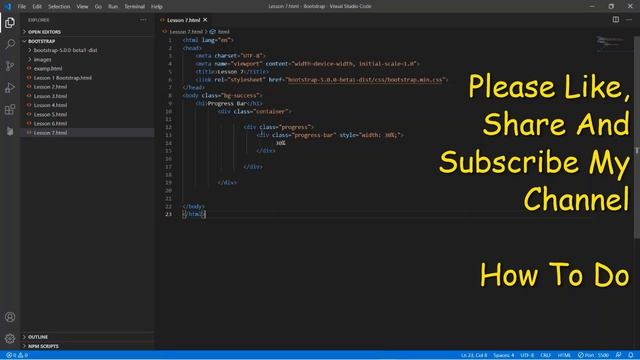Click the Ln 23, Col 8 status item
Screen dimensions: 640x360
[474, 355]
